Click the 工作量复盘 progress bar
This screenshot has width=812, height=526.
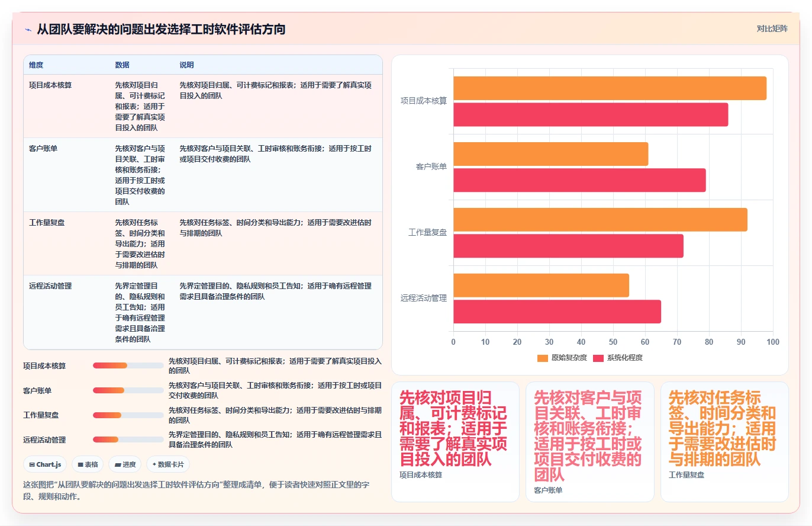tap(128, 415)
